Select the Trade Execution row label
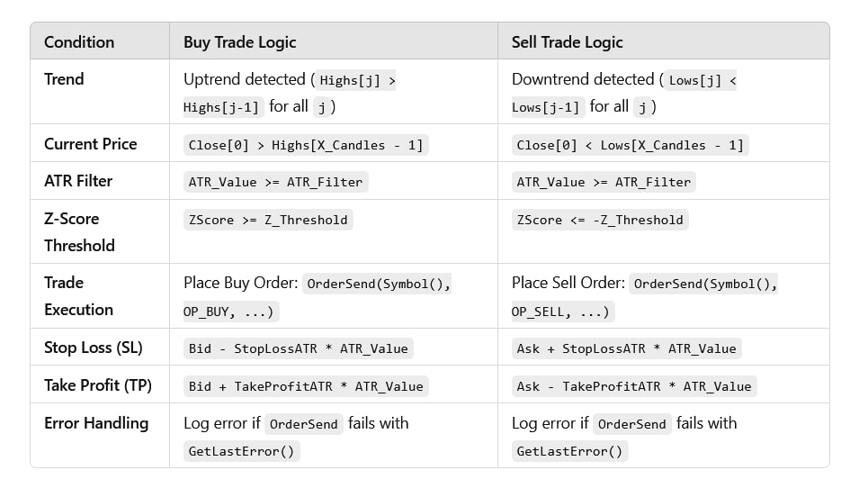Image resolution: width=868 pixels, height=488 pixels. [x=78, y=295]
